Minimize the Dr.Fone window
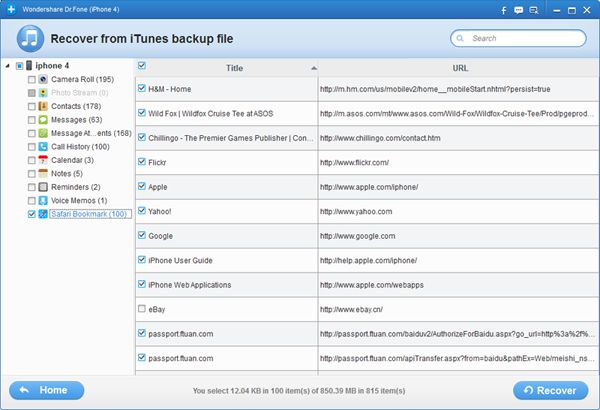The width and height of the screenshot is (600, 410). (557, 10)
